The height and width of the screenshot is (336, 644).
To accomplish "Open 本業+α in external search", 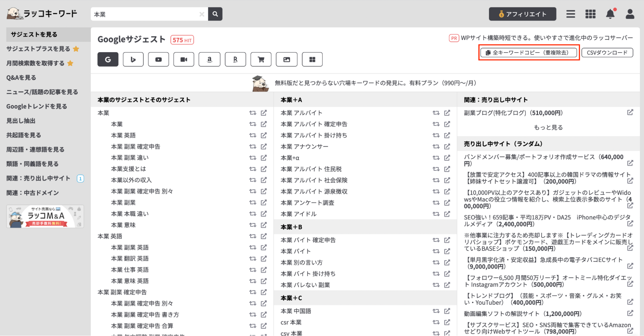I will (447, 158).
